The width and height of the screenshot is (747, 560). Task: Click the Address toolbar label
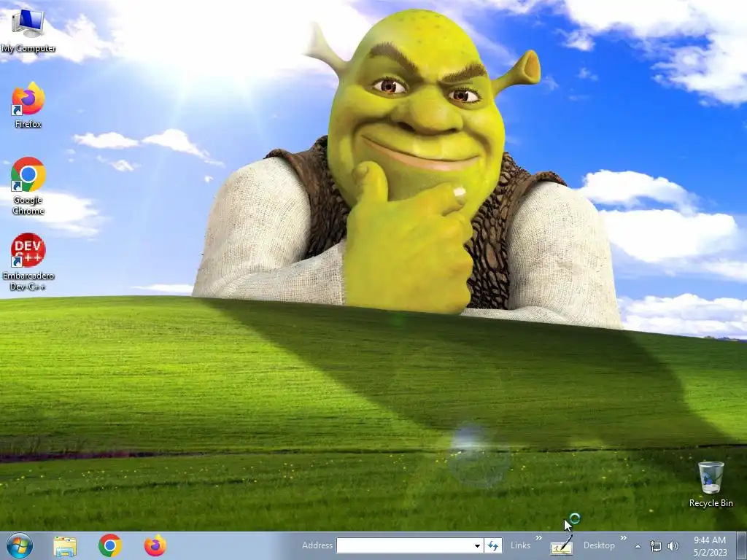pos(317,545)
